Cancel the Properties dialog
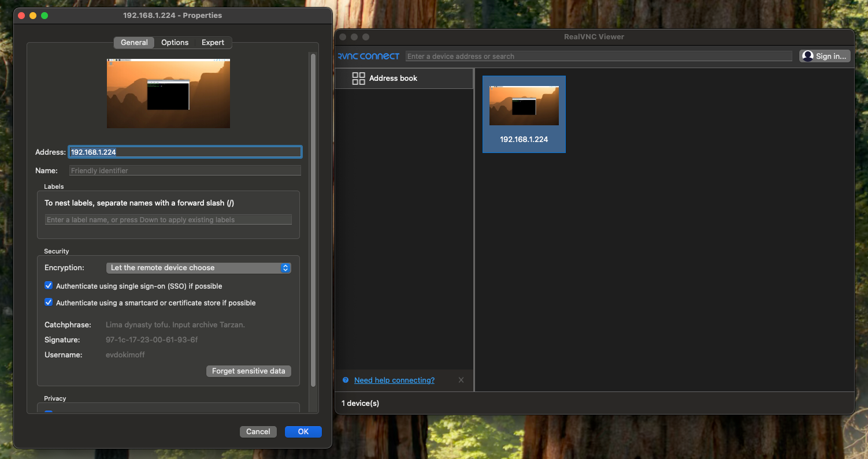The width and height of the screenshot is (868, 459). tap(258, 431)
